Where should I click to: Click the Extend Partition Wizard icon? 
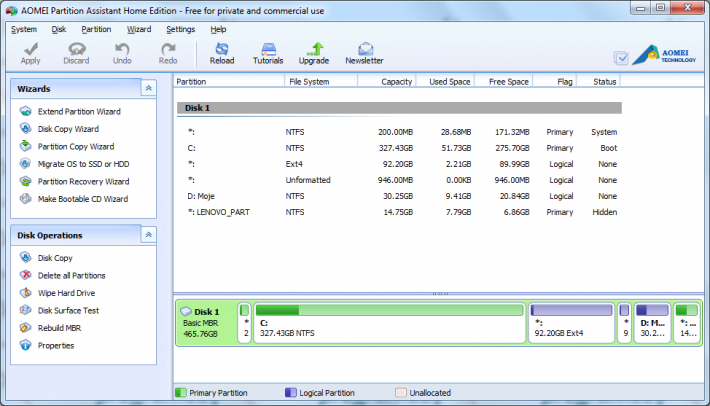26,111
